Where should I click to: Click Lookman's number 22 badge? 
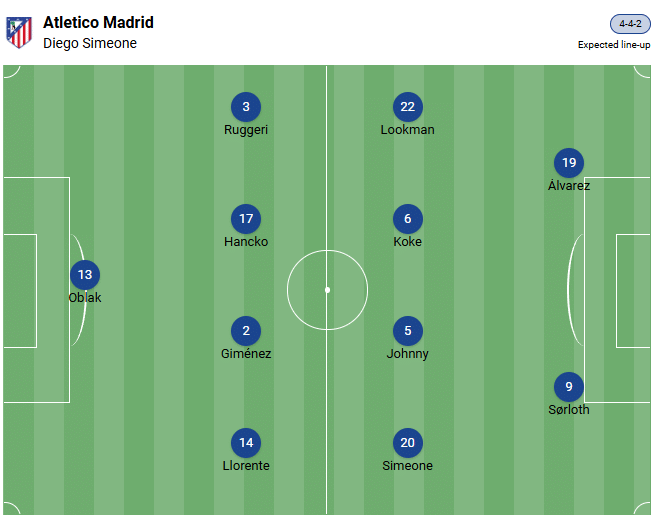click(x=407, y=107)
